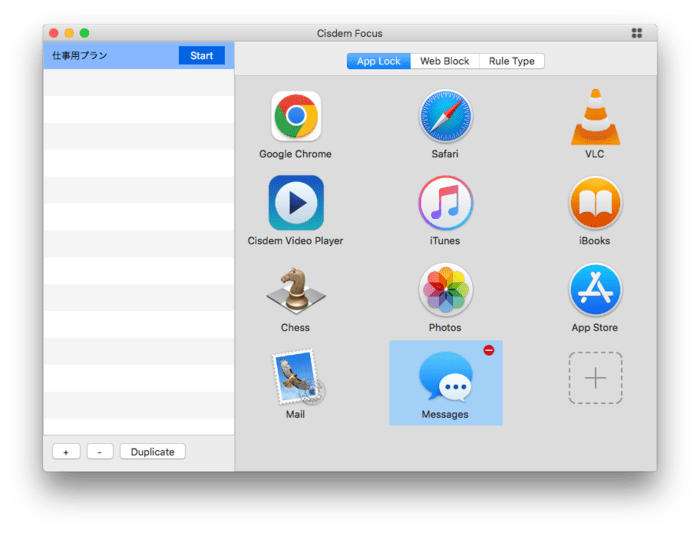Select the VLC traffic cone icon

pos(595,117)
